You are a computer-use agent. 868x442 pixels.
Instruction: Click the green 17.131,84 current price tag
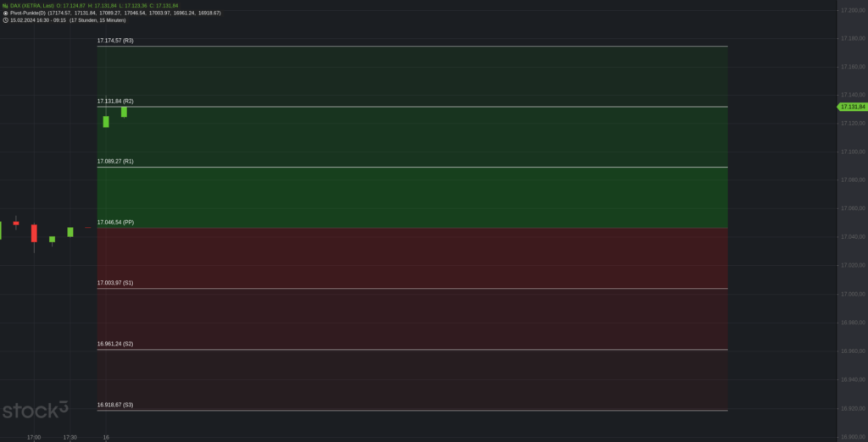coord(852,107)
